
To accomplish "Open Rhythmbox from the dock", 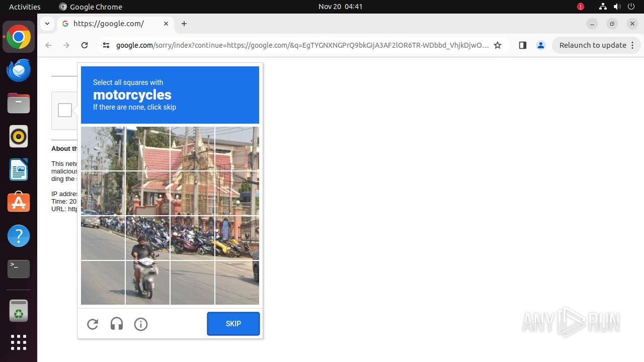I will click(x=19, y=136).
